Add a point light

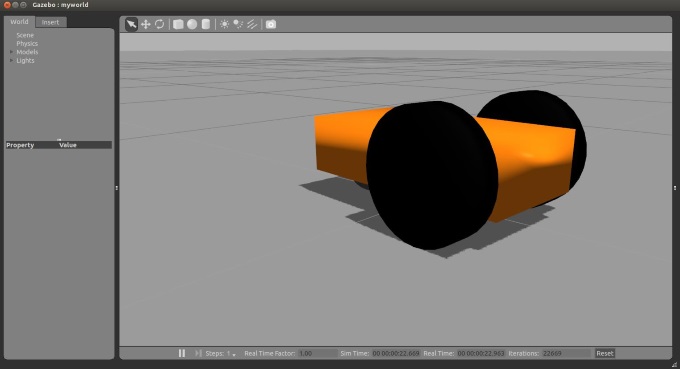(224, 24)
